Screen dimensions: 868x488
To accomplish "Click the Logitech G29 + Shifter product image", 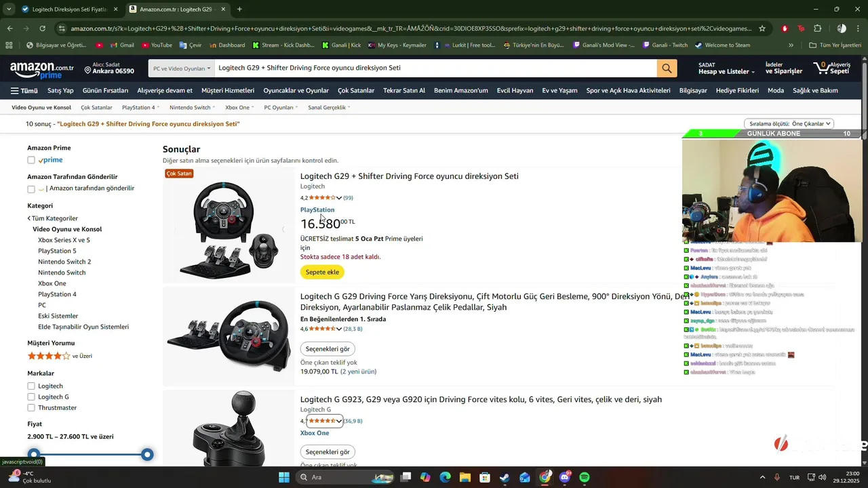I will (x=229, y=226).
